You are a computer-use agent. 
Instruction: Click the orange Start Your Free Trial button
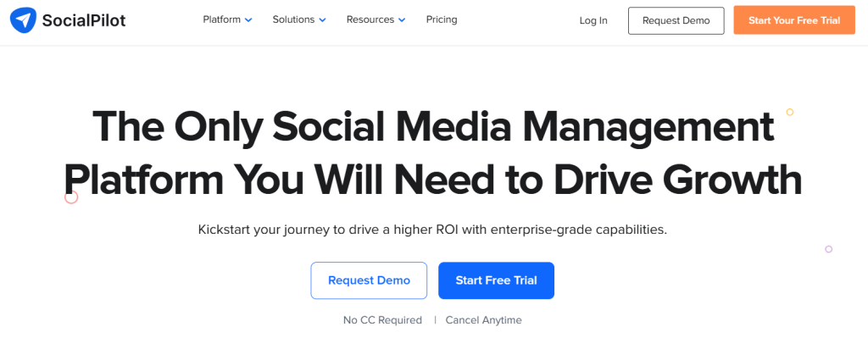coord(794,20)
